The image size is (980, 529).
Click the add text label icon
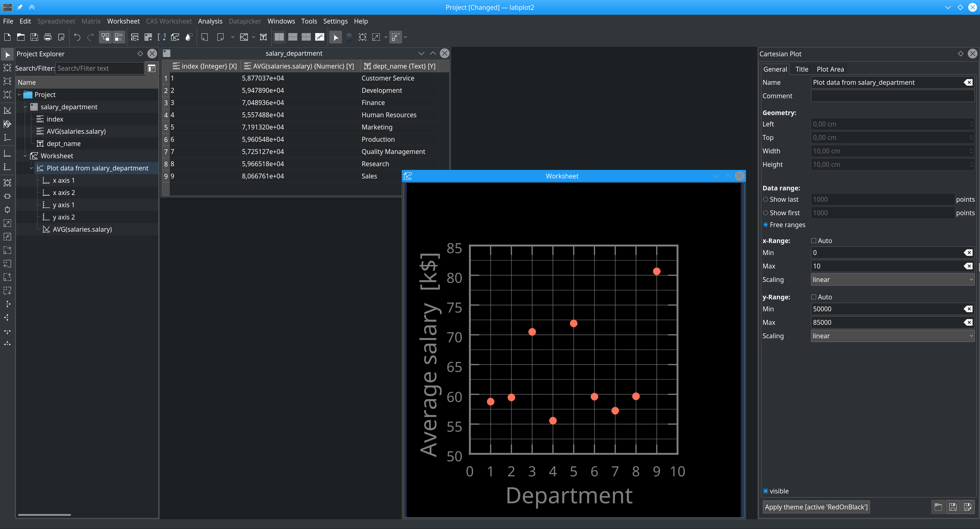[x=263, y=37]
